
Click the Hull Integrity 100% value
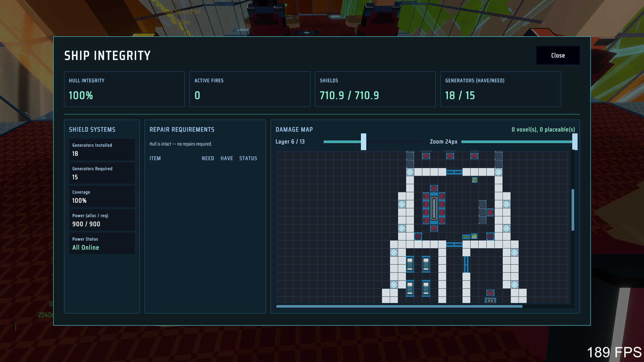[x=81, y=96]
